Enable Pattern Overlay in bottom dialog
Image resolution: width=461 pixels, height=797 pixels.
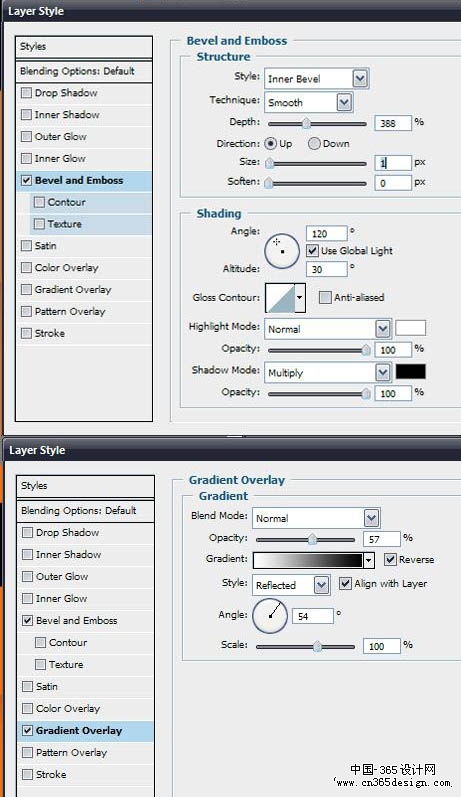tap(27, 753)
